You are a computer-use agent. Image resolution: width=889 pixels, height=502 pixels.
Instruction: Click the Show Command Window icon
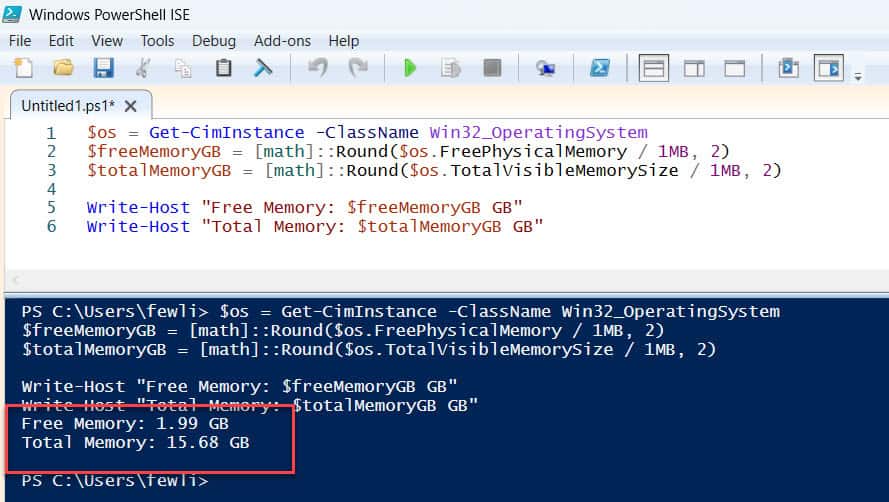tap(789, 68)
